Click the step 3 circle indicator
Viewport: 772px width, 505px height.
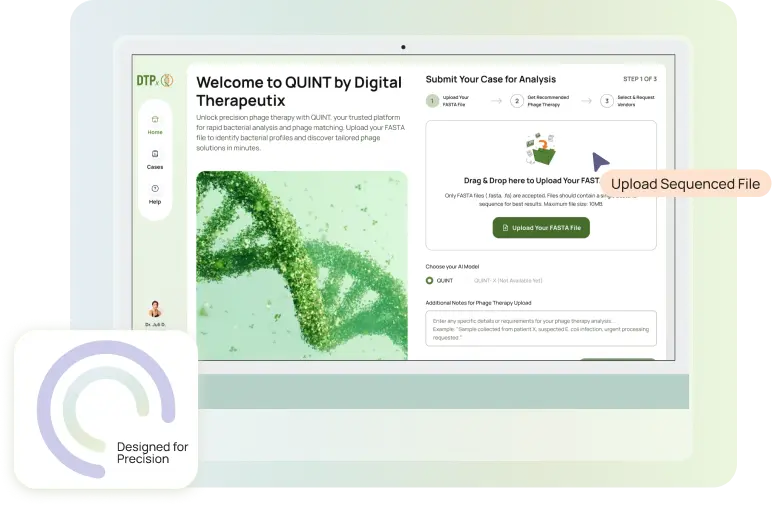tap(606, 101)
